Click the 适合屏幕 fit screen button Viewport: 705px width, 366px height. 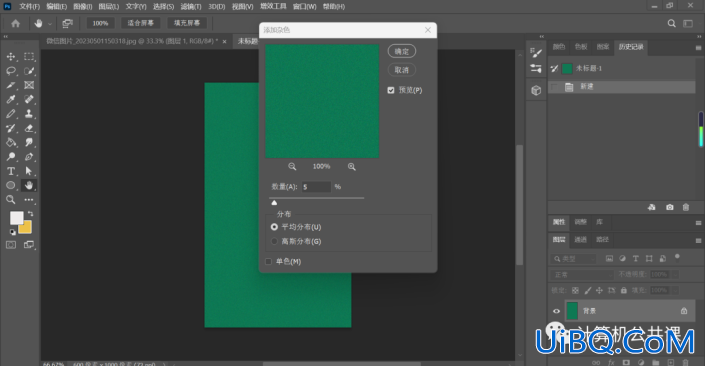141,23
